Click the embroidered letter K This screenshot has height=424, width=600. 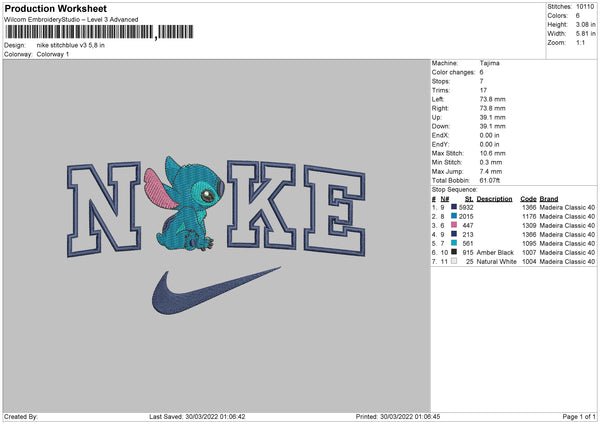click(262, 205)
